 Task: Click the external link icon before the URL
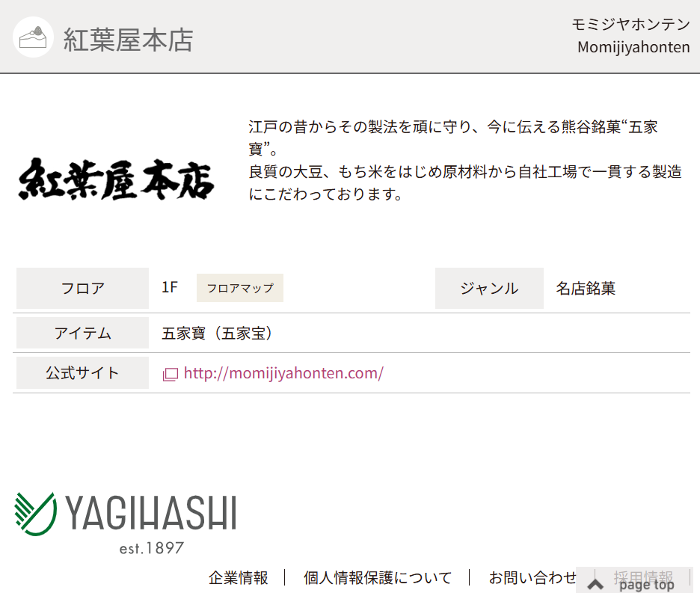click(x=170, y=374)
